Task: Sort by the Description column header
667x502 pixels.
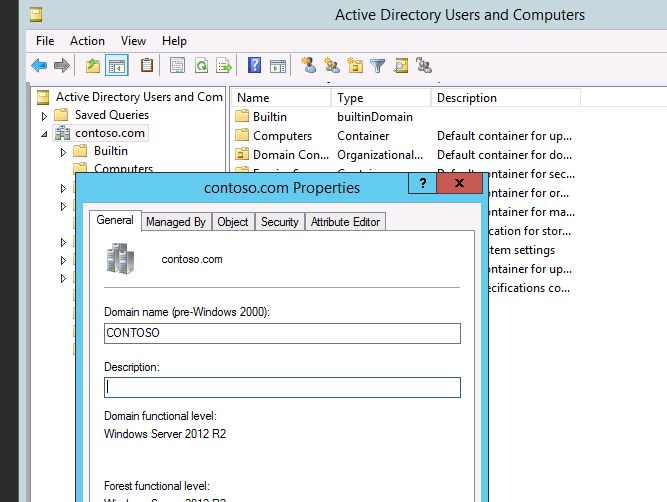Action: [506, 98]
